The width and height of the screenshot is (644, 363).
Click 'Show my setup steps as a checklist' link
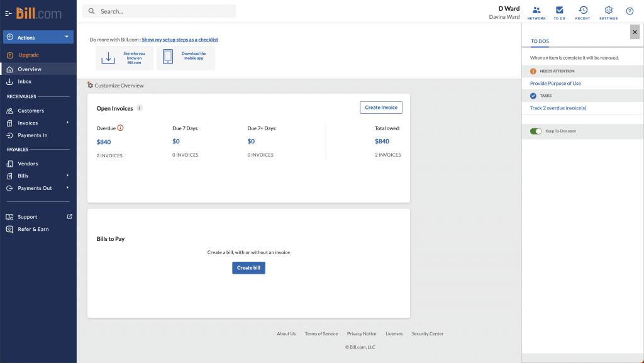180,40
